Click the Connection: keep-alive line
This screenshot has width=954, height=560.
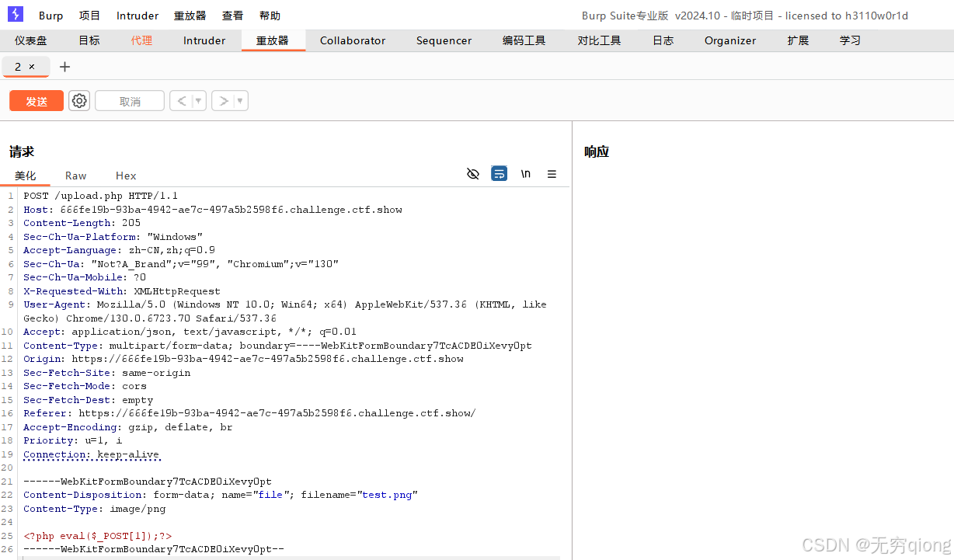[x=92, y=454]
